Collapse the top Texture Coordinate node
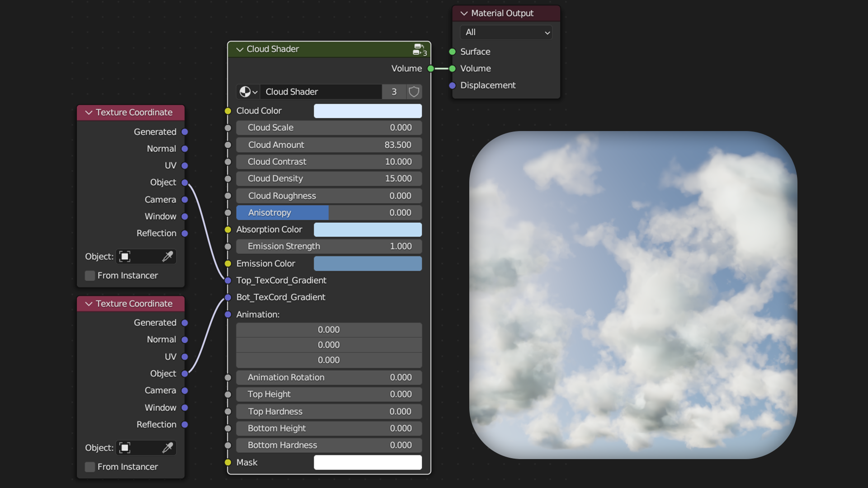This screenshot has width=868, height=488. coord(89,112)
